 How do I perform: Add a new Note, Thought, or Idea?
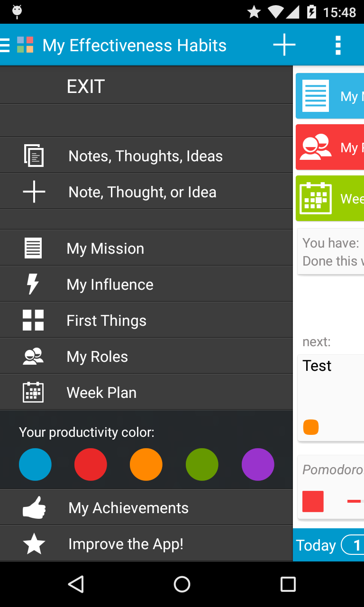[146, 192]
